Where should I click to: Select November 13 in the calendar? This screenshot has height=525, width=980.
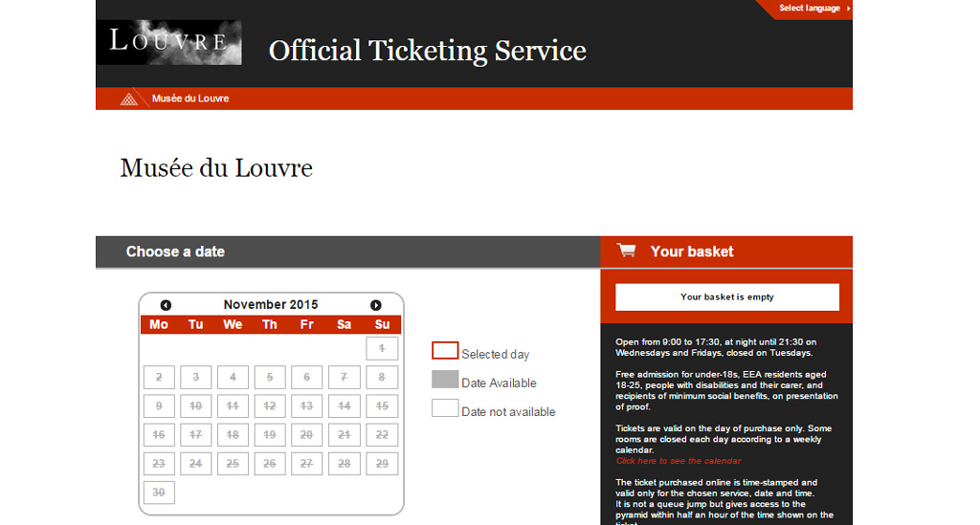pyautogui.click(x=307, y=406)
